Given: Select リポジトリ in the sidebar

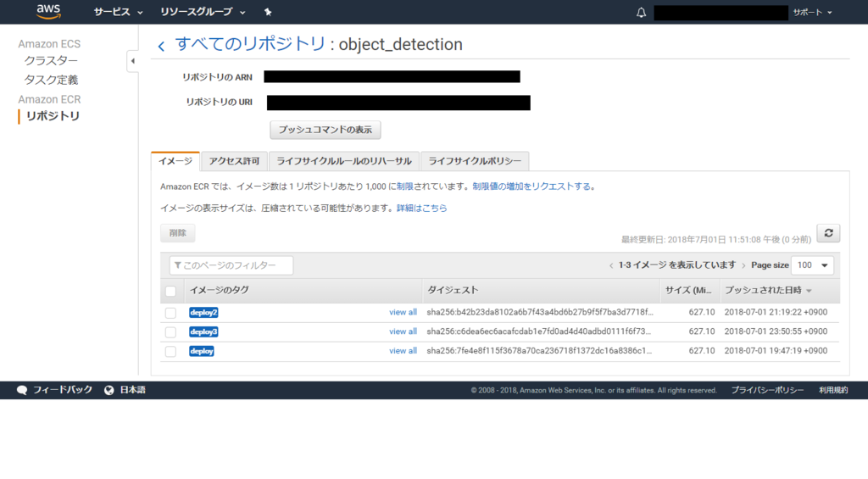Looking at the screenshot, I should (53, 116).
